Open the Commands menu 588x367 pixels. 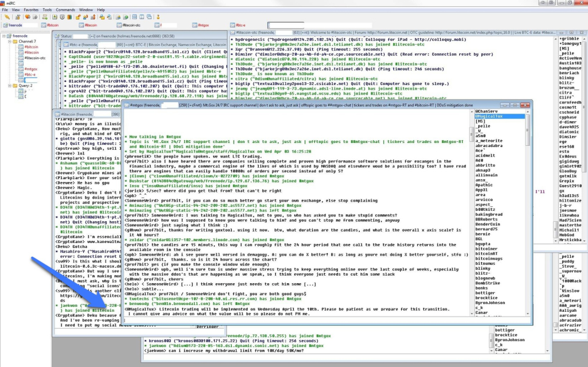click(x=66, y=10)
